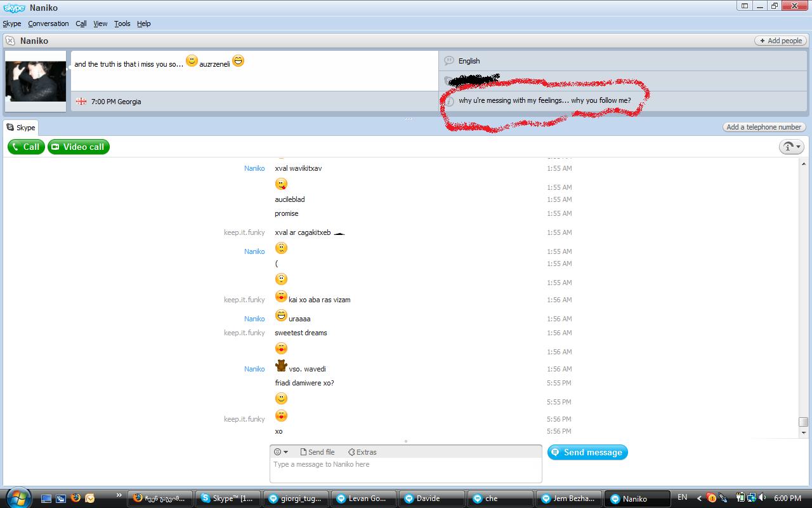Viewport: 812px width, 508px height.
Task: Click the smiley emoticon sent at 5:55 PM
Action: (x=281, y=399)
